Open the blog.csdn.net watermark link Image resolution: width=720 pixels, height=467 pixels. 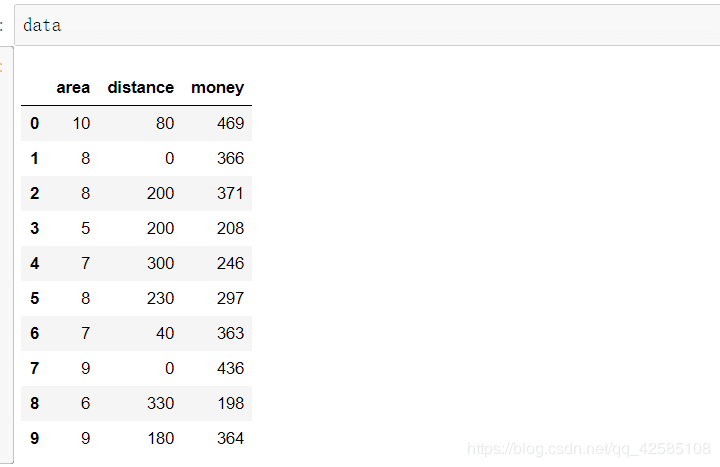[589, 449]
